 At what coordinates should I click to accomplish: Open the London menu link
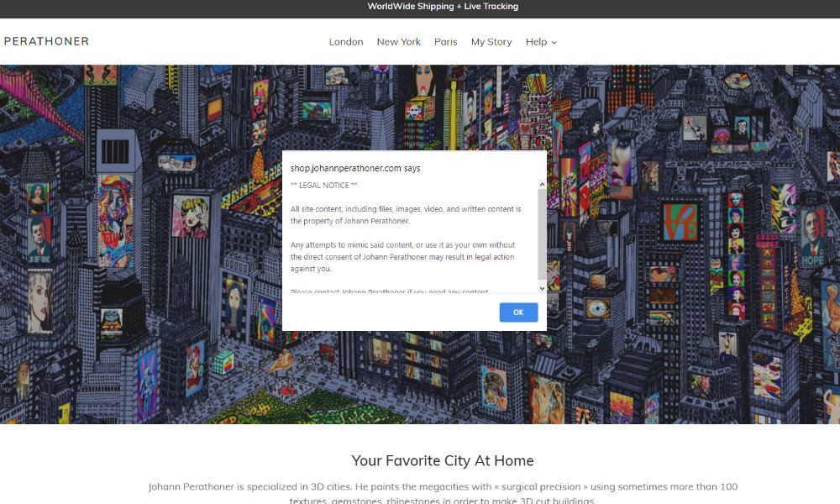345,42
